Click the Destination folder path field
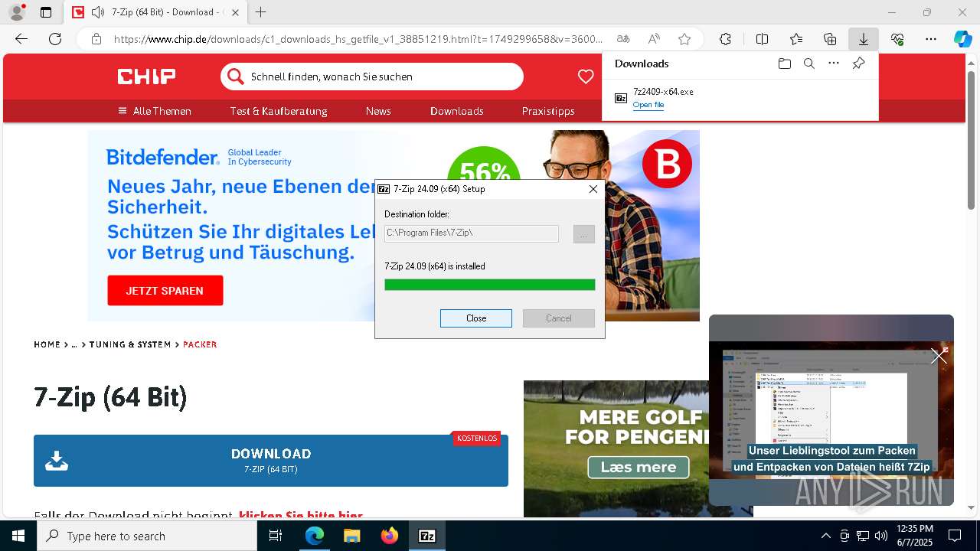The height and width of the screenshot is (551, 980). click(x=472, y=233)
